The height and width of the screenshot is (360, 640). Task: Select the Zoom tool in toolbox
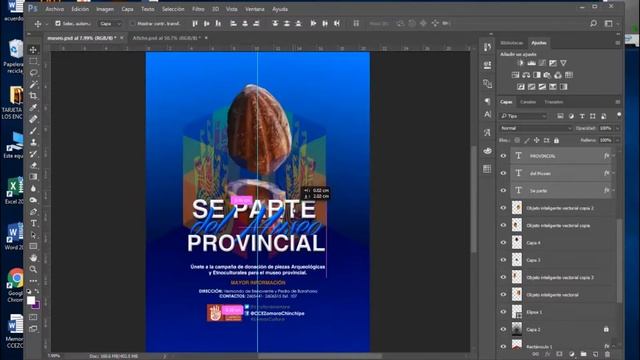point(33,269)
